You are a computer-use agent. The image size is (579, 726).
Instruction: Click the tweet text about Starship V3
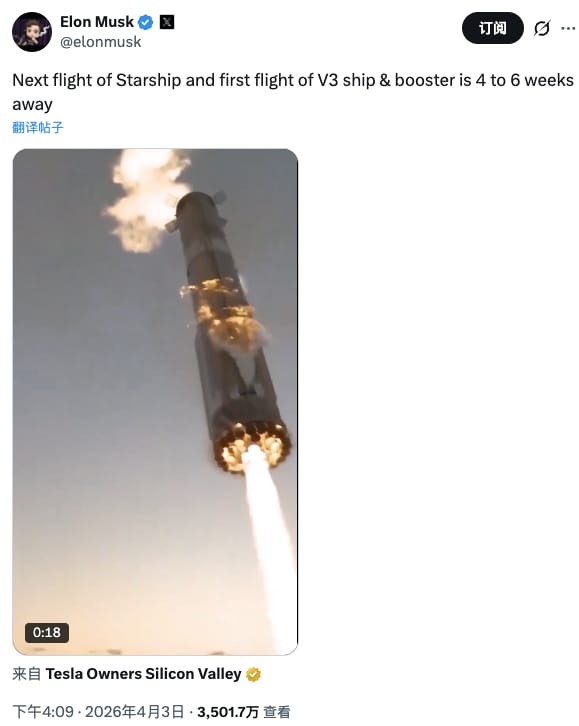tap(293, 92)
